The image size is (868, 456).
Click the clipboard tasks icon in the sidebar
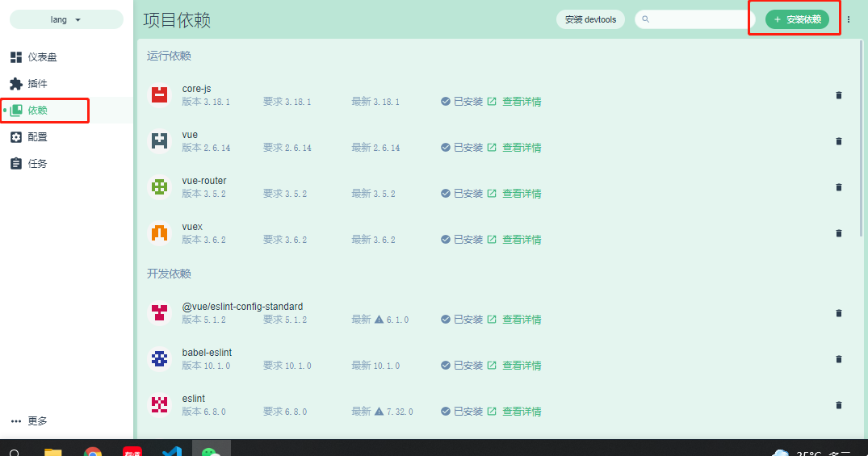click(16, 163)
